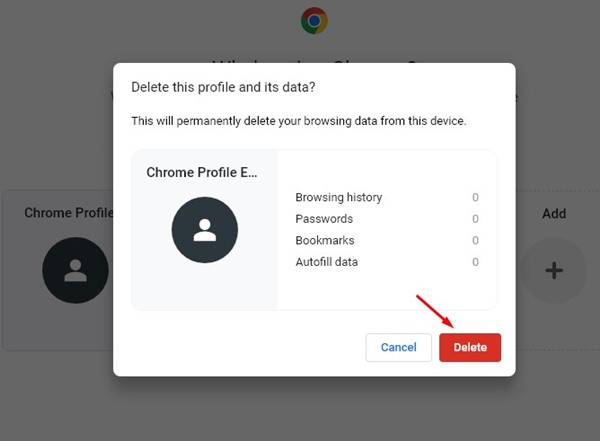Click Cancel to keep the profile
Image resolution: width=600 pixels, height=441 pixels.
pyautogui.click(x=398, y=347)
